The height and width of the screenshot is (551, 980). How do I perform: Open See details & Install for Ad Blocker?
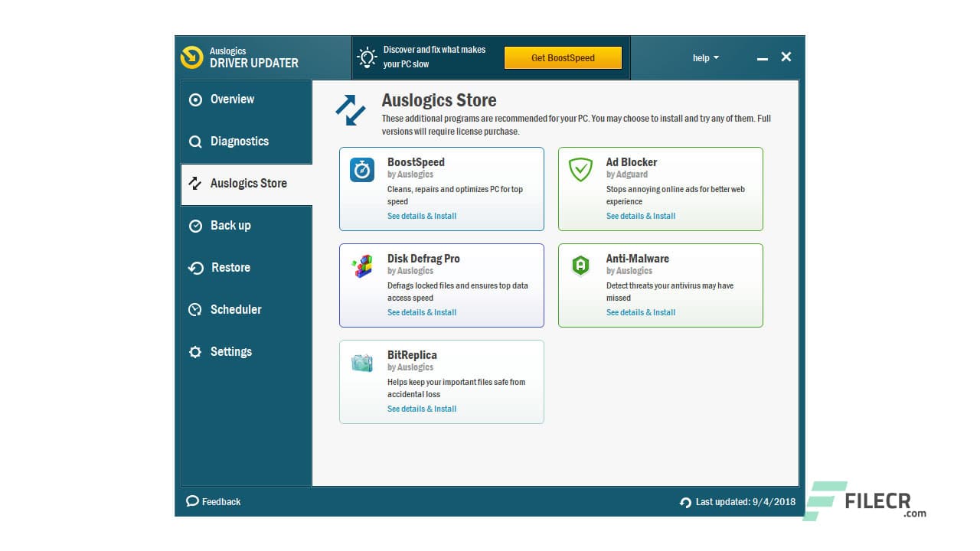pos(641,216)
